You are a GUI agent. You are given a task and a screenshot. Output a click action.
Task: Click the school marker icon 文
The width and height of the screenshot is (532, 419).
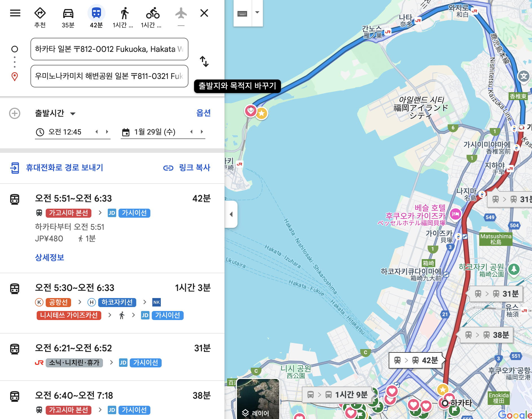(x=524, y=76)
